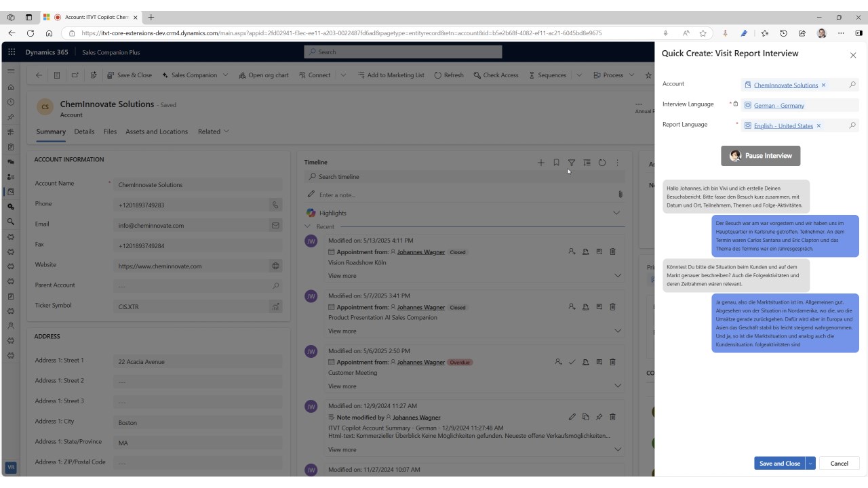Remove the ChemInnovate Solutions account selection
This screenshot has width=868, height=488.
(x=823, y=85)
